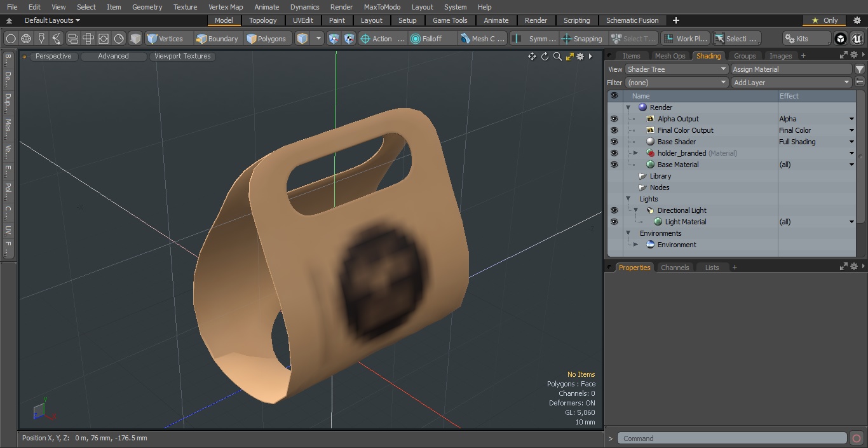Open the Perspective view type dropdown

(53, 57)
